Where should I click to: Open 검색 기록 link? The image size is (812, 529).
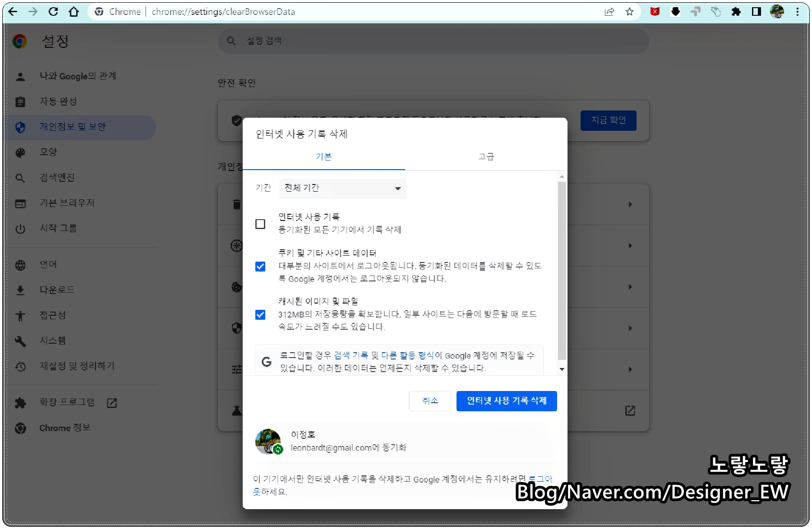[351, 355]
